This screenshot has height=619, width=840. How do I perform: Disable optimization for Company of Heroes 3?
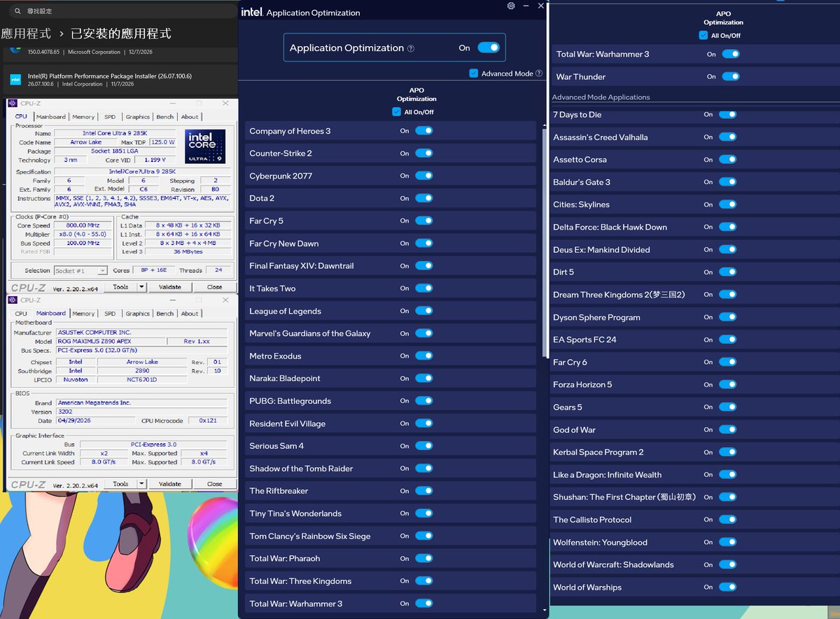coord(424,130)
